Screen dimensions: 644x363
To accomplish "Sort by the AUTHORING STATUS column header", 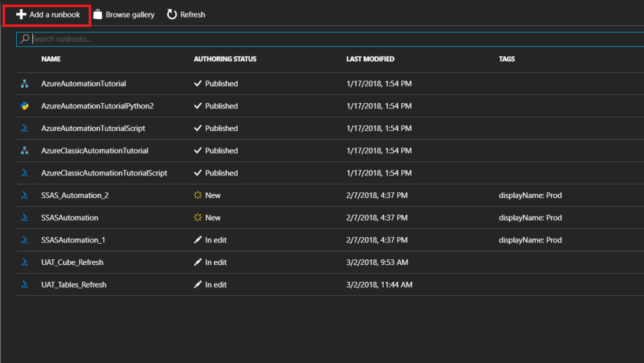I will [225, 59].
